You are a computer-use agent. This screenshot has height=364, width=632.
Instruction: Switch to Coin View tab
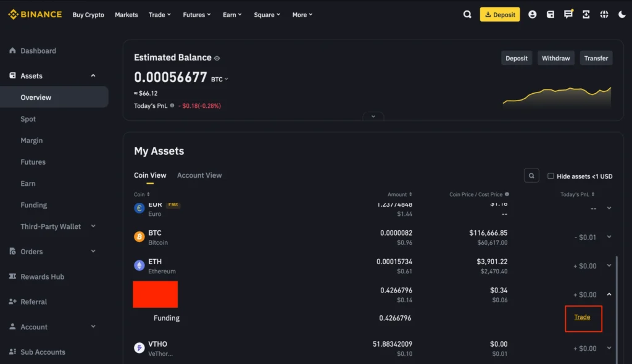click(x=150, y=175)
